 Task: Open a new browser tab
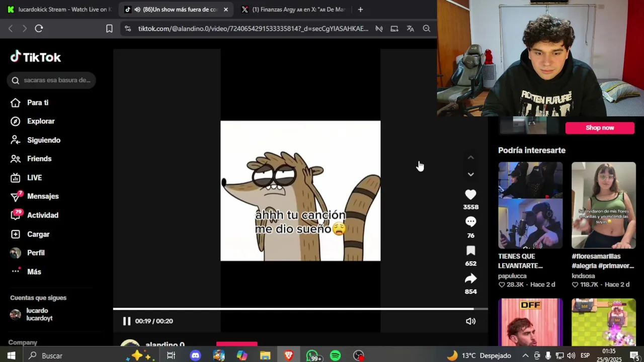click(x=360, y=10)
